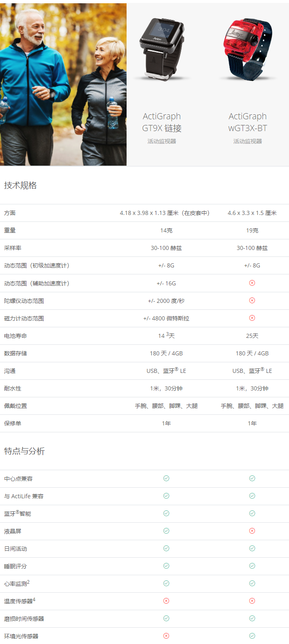
Task: Click the 睡眠评分 row label
Action: (x=15, y=566)
